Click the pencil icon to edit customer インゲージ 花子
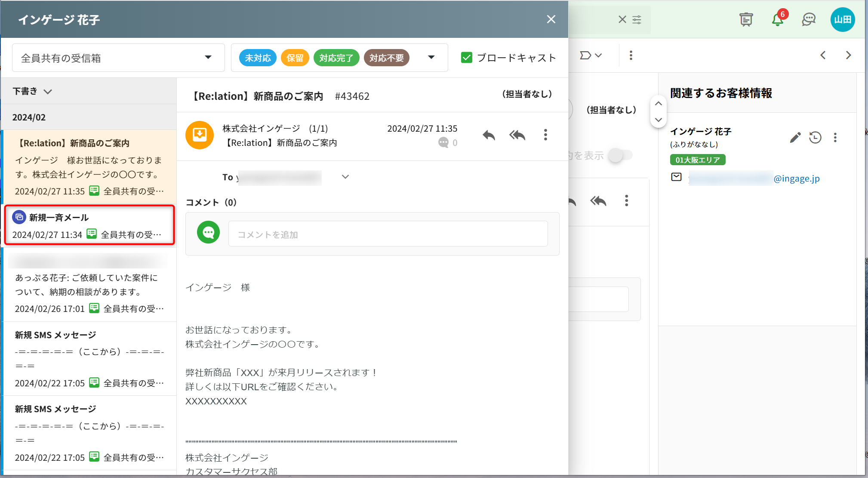Screen dimensions: 868x478 coord(795,138)
